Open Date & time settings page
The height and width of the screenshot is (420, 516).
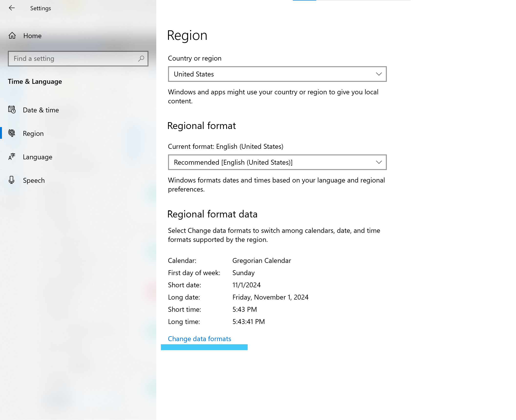click(x=41, y=110)
